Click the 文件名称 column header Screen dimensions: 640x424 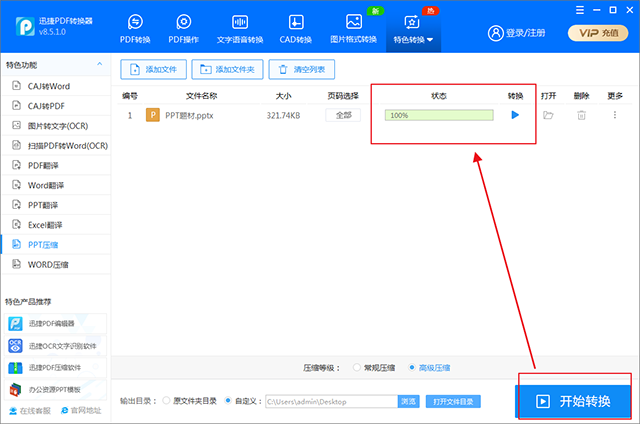pyautogui.click(x=201, y=96)
